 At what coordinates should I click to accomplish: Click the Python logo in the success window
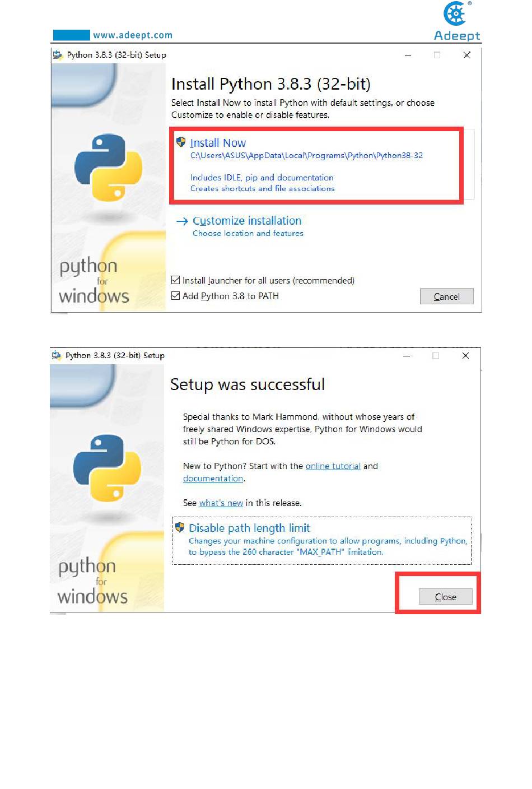point(107,468)
